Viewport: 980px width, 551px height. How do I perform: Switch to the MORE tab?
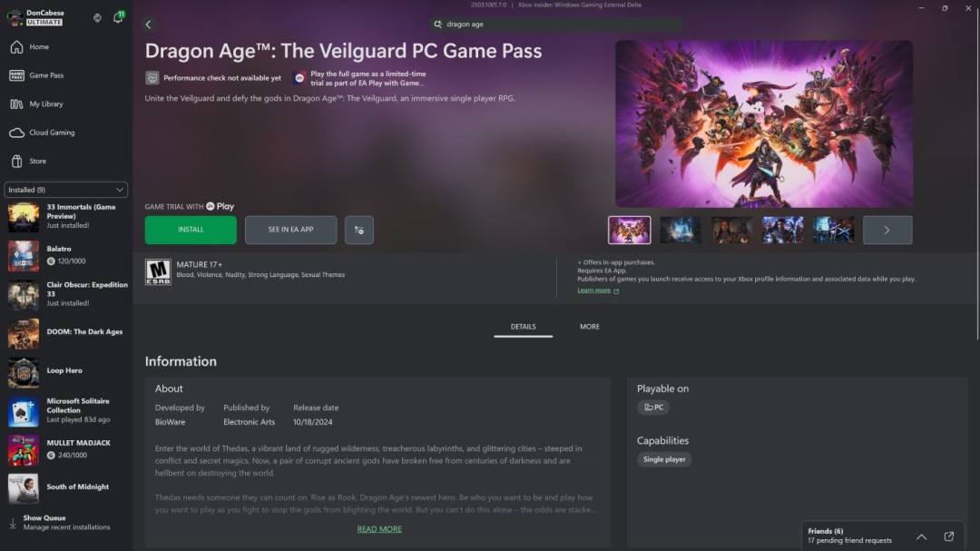pos(590,326)
